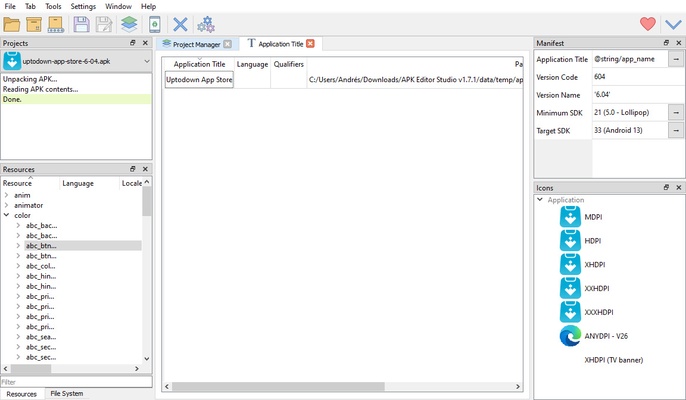Open the Tools menu
The image size is (686, 400).
(53, 6)
